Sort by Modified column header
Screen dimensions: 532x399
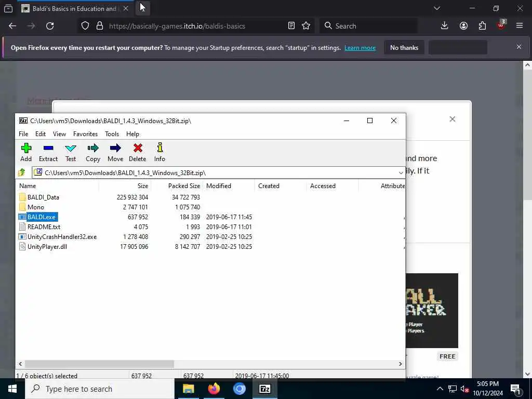pyautogui.click(x=229, y=186)
